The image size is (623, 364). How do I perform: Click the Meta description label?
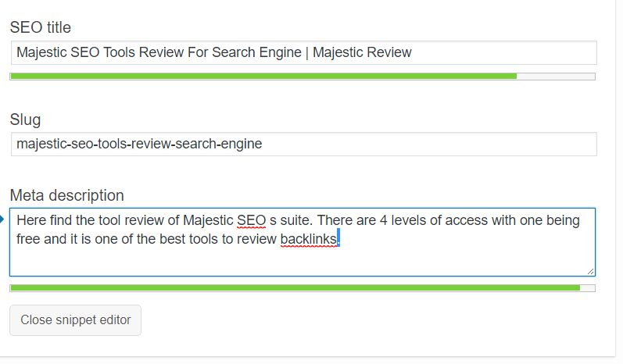tap(66, 195)
